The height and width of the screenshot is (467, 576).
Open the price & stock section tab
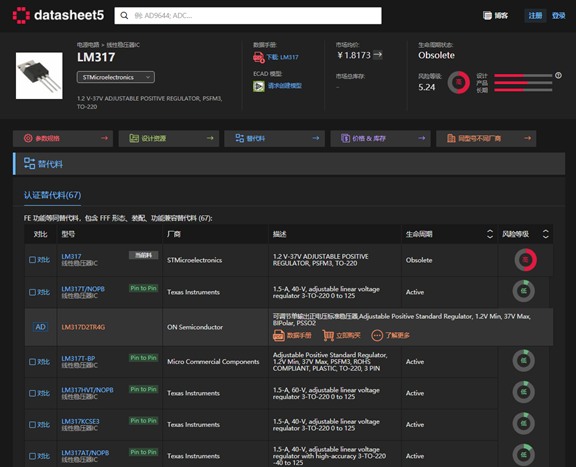point(380,139)
